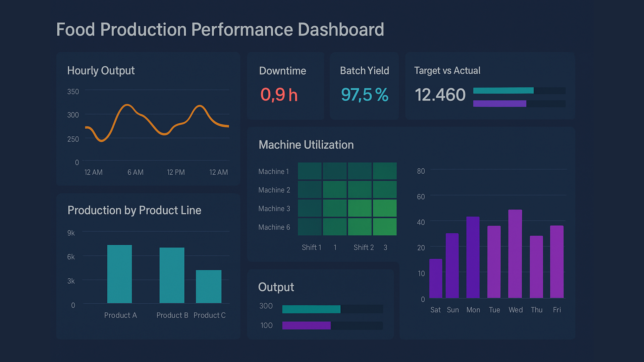Click the Machine Utilization heading
The image size is (644, 362).
pos(306,145)
